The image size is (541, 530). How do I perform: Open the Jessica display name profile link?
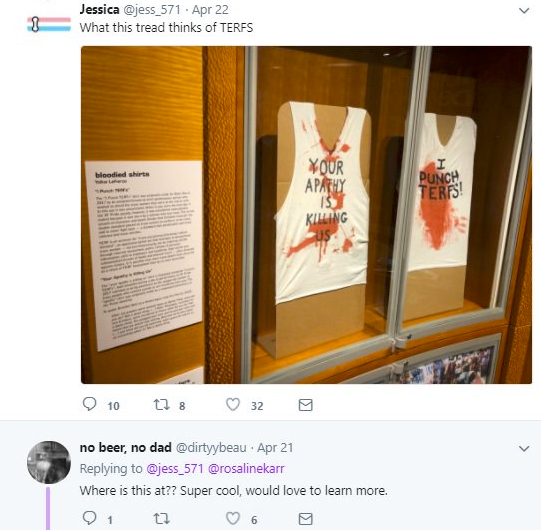[x=99, y=10]
